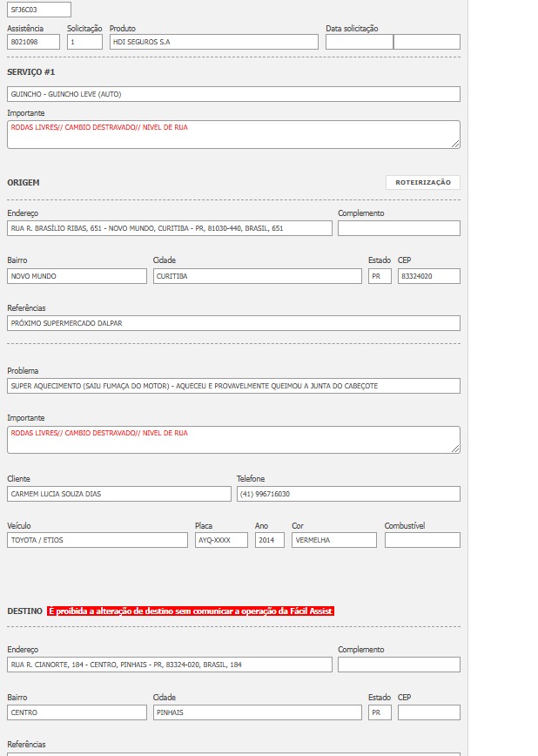Click the code field SFJ6C03

pos(39,10)
